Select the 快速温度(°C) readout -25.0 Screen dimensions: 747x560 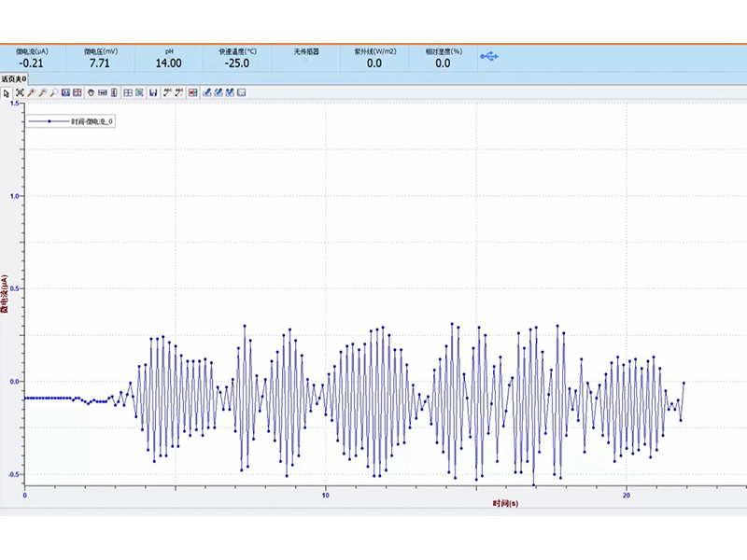(237, 58)
